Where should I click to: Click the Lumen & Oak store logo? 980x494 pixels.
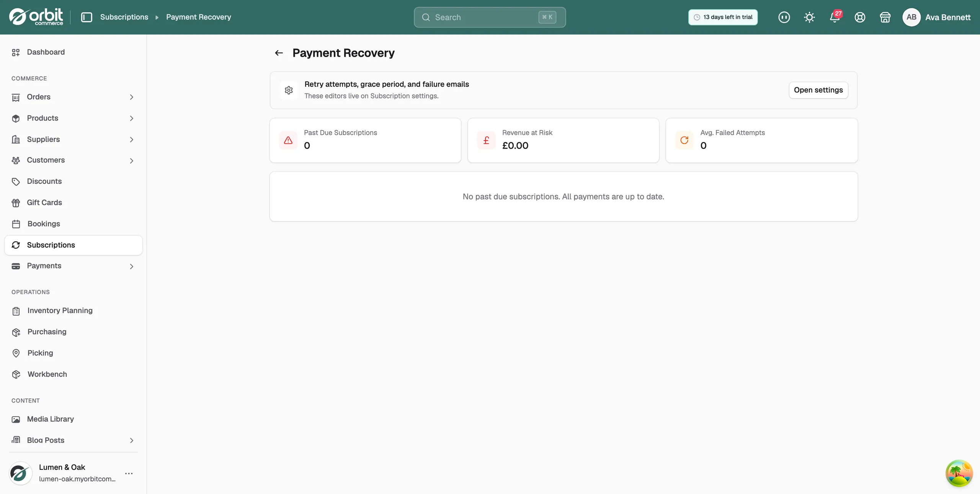pos(20,473)
